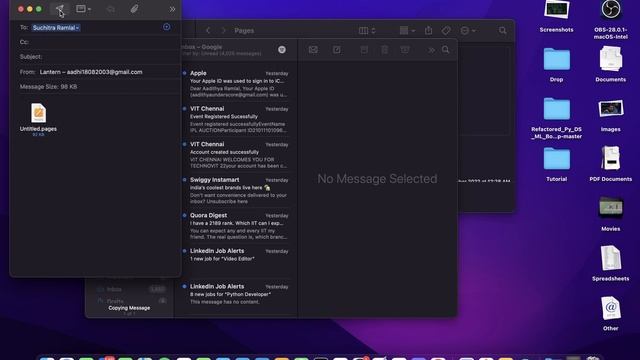Open Finder group-by dropdown
640x360 pixels.
pos(407,31)
